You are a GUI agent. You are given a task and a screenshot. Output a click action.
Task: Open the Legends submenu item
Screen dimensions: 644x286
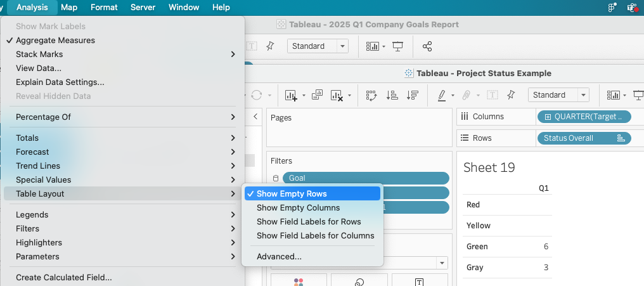[122, 215]
